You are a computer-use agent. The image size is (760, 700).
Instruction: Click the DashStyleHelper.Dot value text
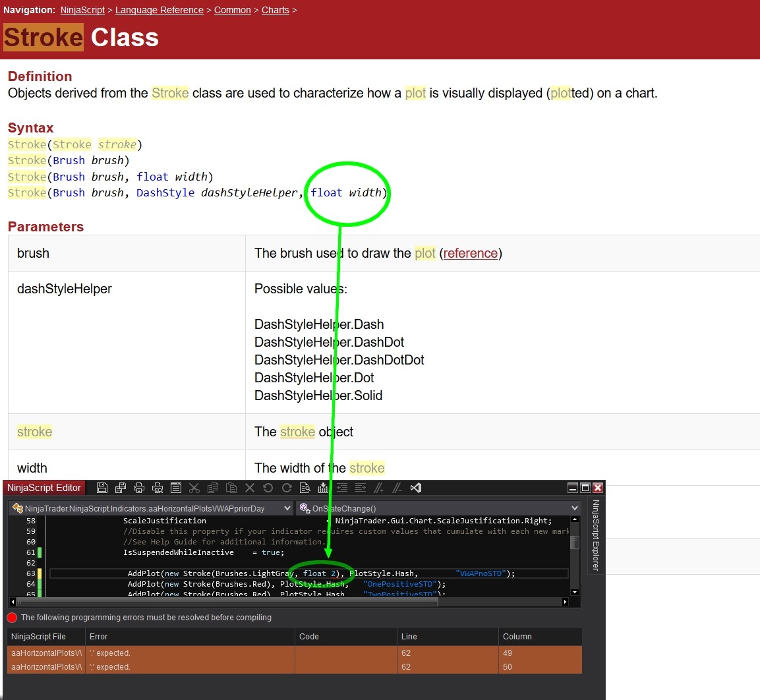click(x=314, y=378)
